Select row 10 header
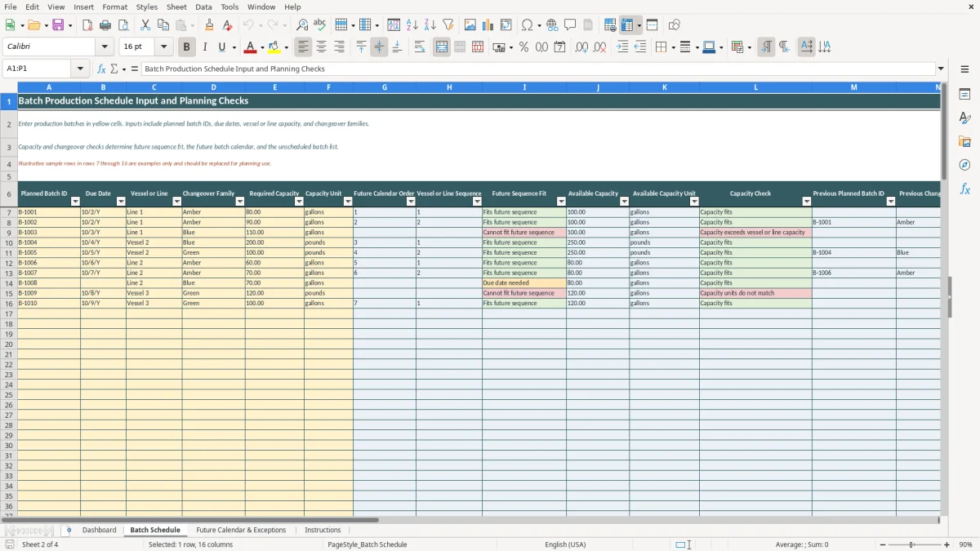 pos(9,242)
